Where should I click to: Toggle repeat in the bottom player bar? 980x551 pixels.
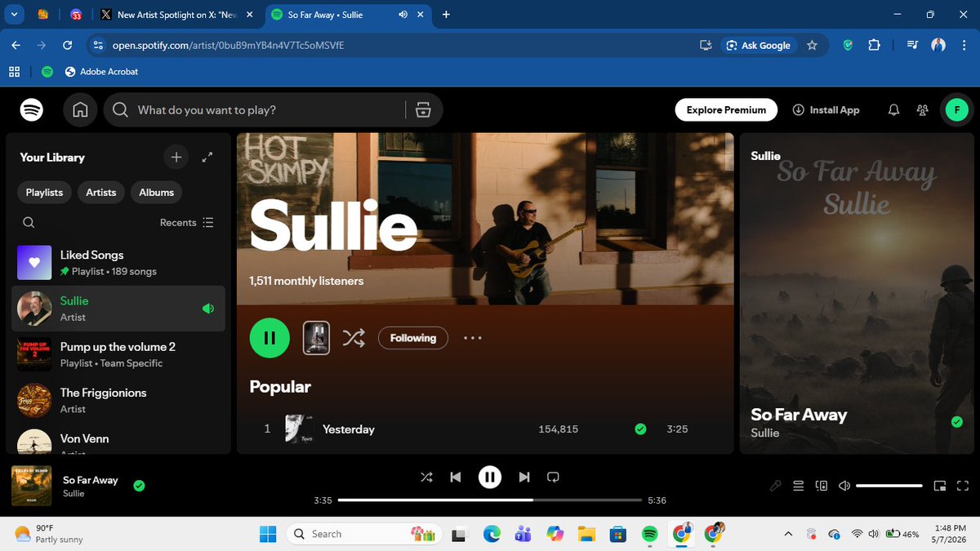553,477
